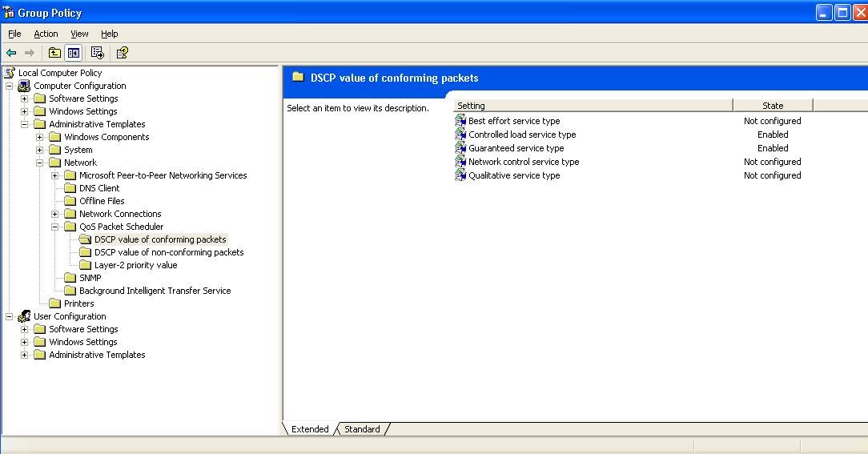Click the SNMP folder icon
The image size is (868, 454).
[70, 278]
